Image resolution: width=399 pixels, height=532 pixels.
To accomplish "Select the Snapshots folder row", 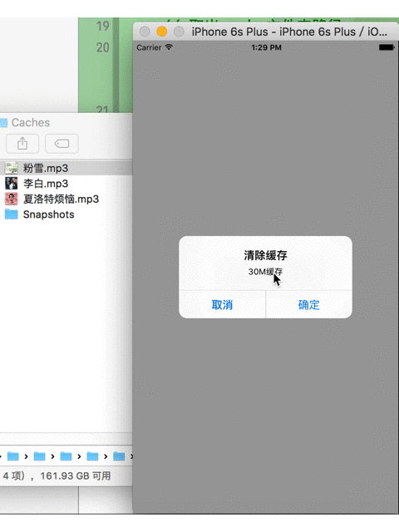I will [x=66, y=214].
